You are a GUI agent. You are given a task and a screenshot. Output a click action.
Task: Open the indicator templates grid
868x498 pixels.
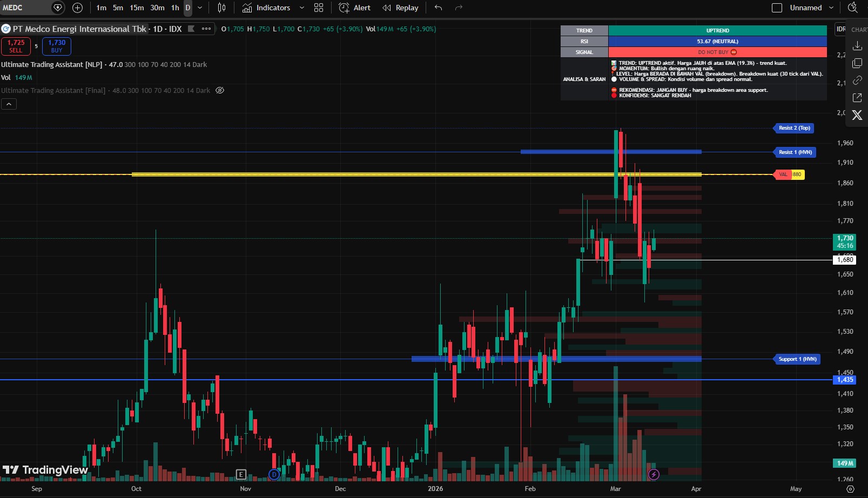[319, 8]
